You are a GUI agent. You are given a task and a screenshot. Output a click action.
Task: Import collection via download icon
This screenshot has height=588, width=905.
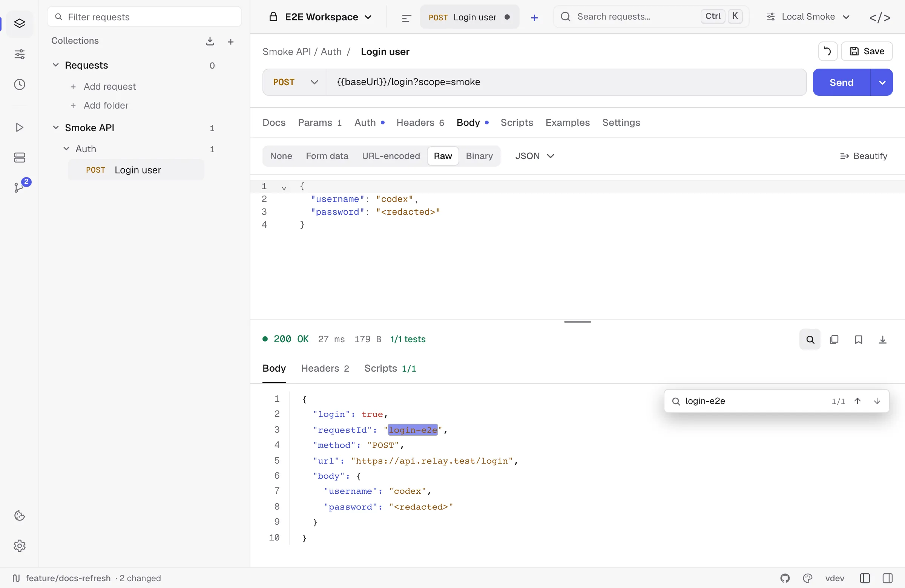tap(210, 41)
